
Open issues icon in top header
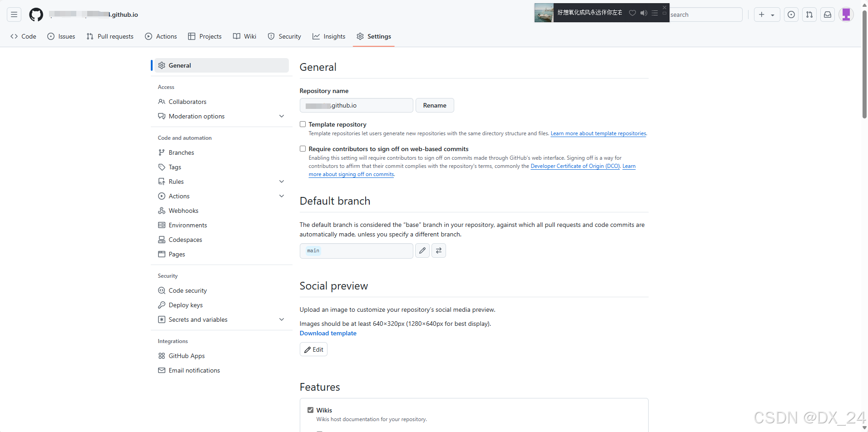791,15
